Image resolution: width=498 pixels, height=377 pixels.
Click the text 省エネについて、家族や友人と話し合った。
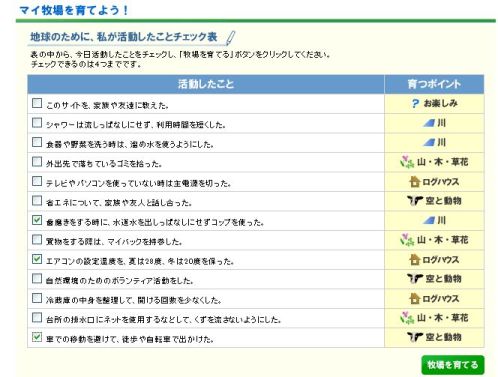tap(119, 203)
